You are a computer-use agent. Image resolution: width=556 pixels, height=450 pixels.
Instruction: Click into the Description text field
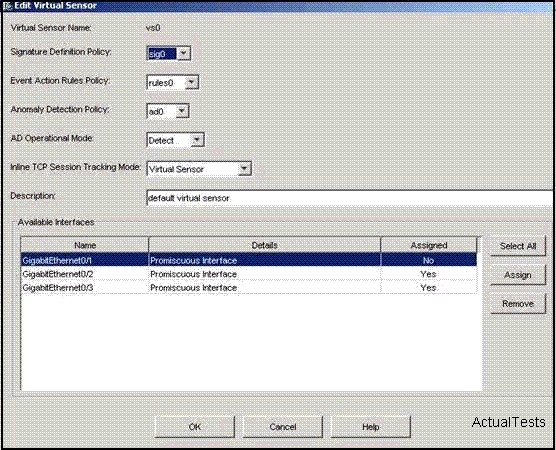coord(350,198)
